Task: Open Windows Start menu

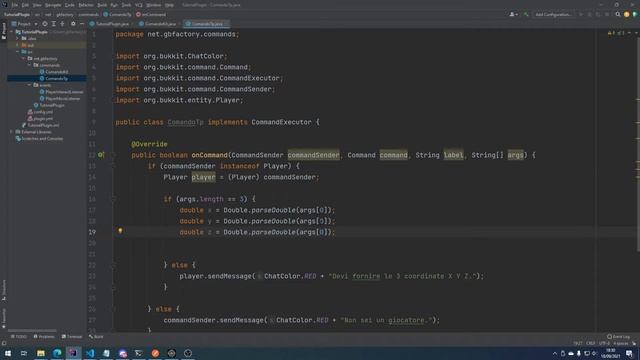Action: click(8, 353)
